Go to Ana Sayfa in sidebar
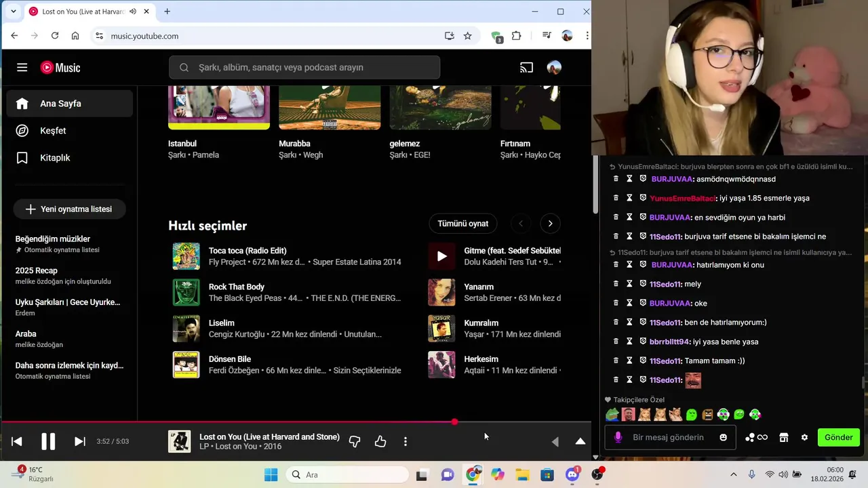This screenshot has height=488, width=868. click(70, 104)
